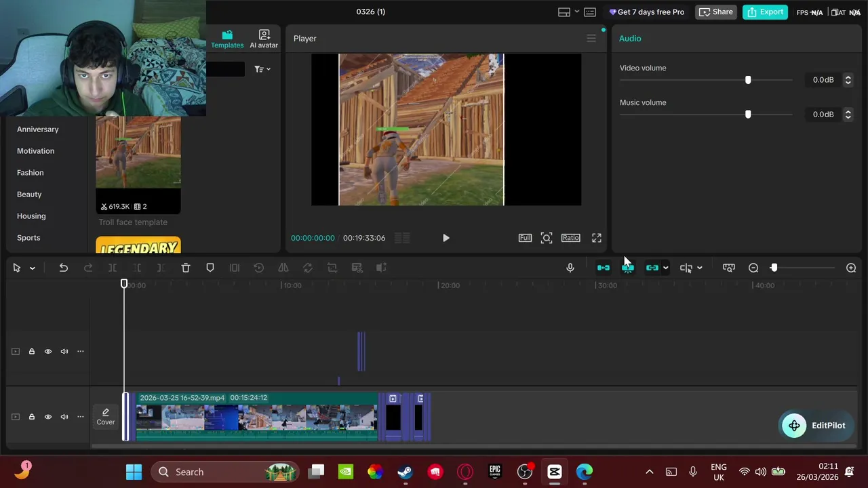868x488 pixels.
Task: Click the Share button
Action: click(716, 12)
